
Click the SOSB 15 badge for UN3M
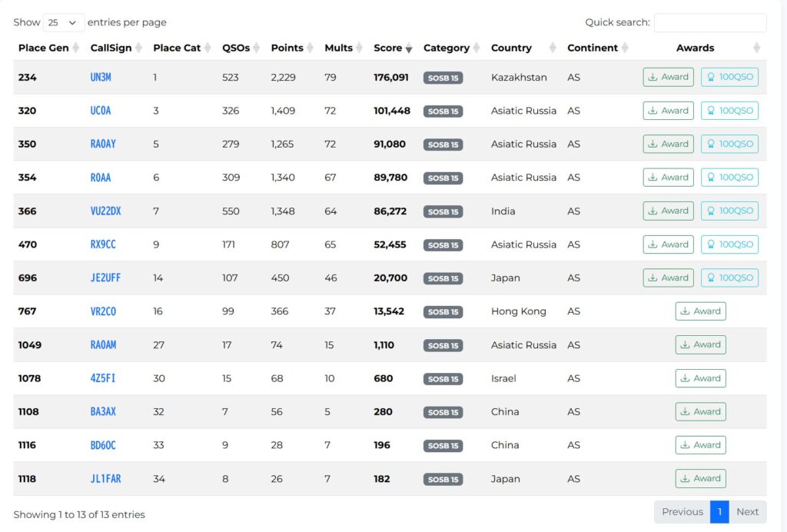[443, 78]
